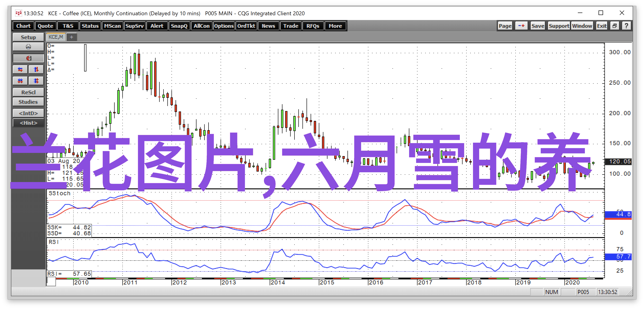644x309 pixels.
Task: Click the red plus-minus page icon
Action: (521, 26)
